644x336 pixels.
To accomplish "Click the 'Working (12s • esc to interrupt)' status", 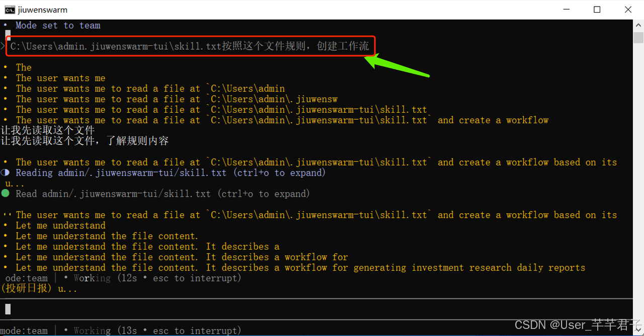I will [157, 278].
